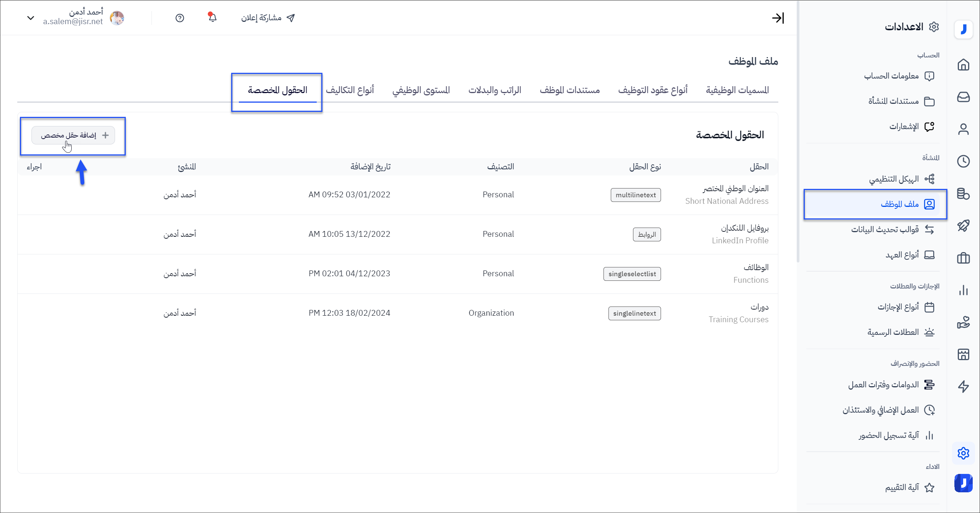Viewport: 980px width, 513px height.
Task: Click the clock attendance icon in the sidebar
Action: pos(963,161)
